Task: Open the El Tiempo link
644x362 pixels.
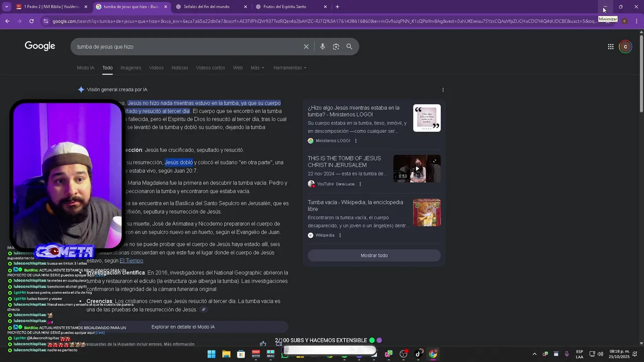Action: (x=131, y=261)
